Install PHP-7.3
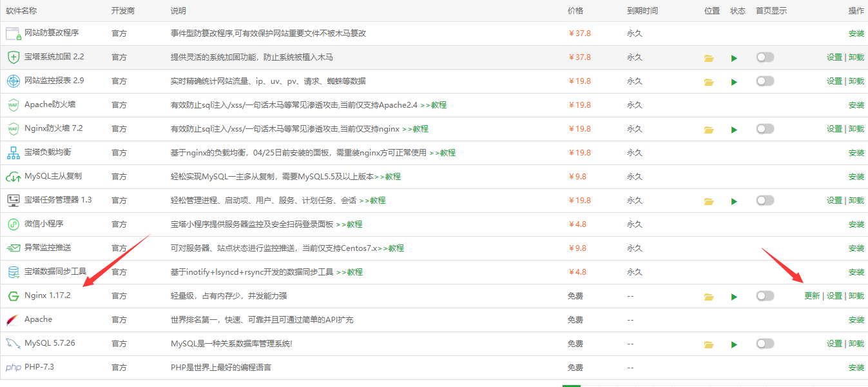868x387 pixels. tap(856, 368)
